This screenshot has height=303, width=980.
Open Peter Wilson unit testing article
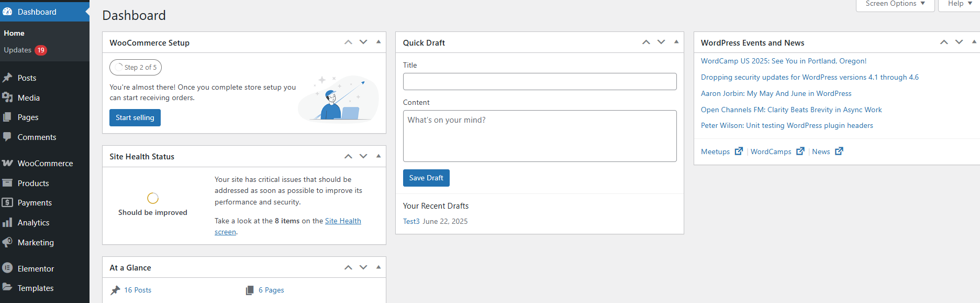coord(787,125)
